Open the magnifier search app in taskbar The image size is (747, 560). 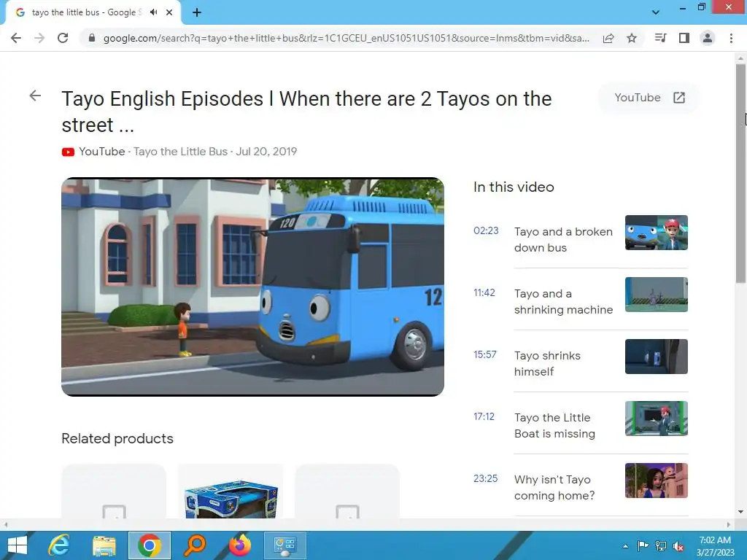(x=194, y=545)
